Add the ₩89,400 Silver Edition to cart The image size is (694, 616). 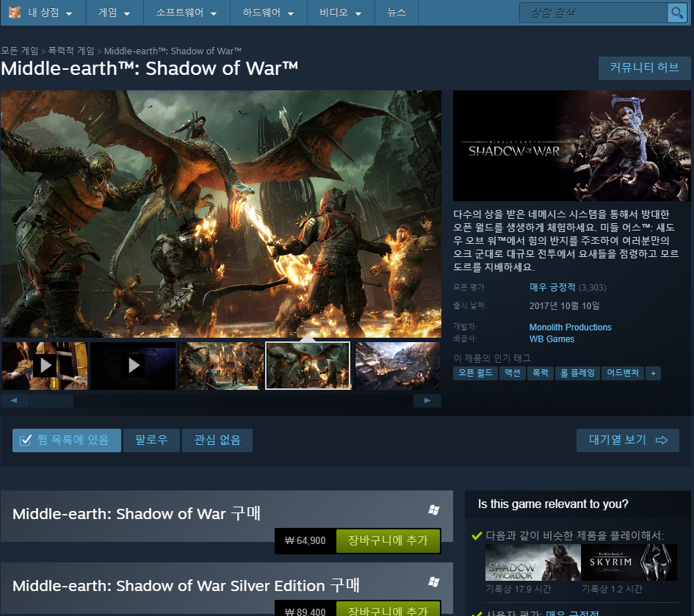(388, 610)
